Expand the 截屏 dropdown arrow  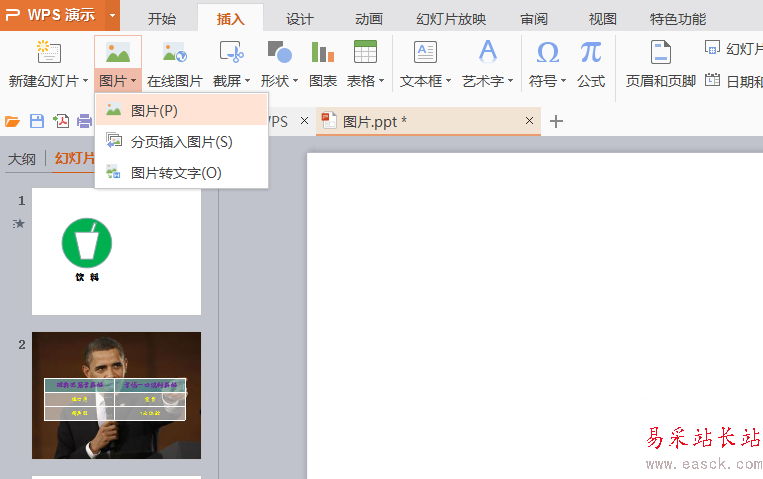tap(247, 81)
